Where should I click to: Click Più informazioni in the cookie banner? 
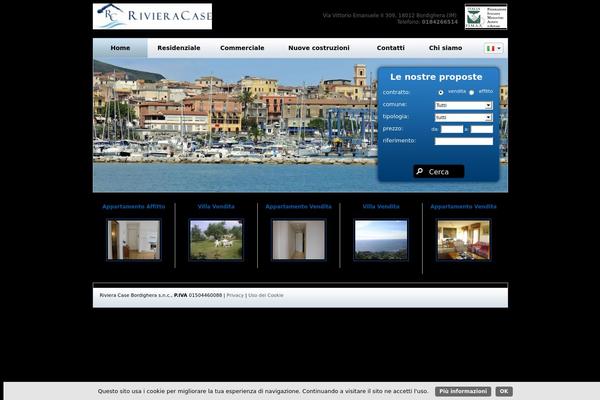tap(463, 391)
